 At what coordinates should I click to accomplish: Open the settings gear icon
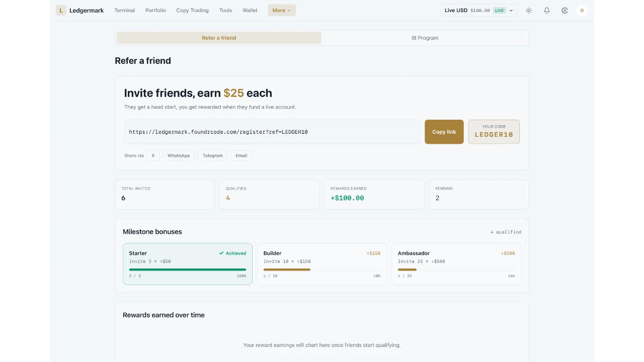(565, 10)
